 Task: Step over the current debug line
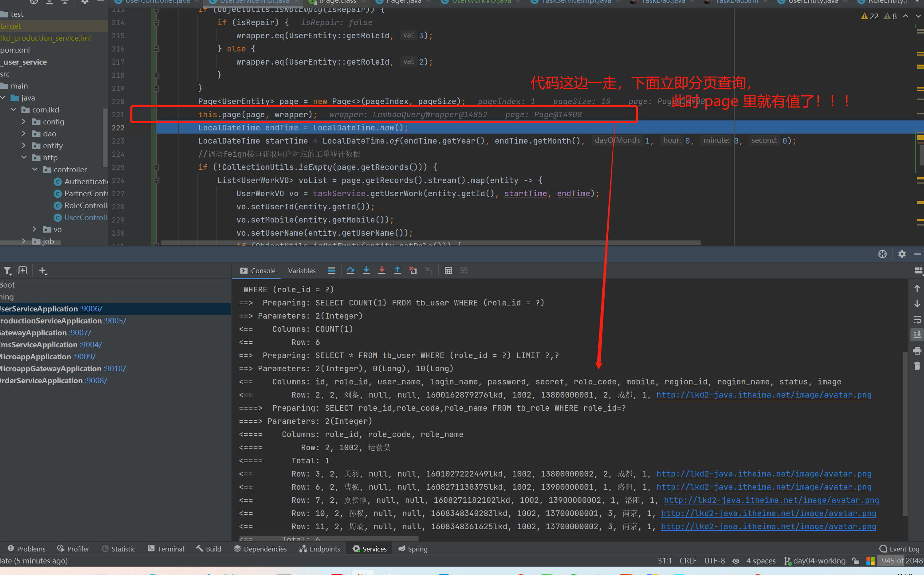[x=351, y=270]
